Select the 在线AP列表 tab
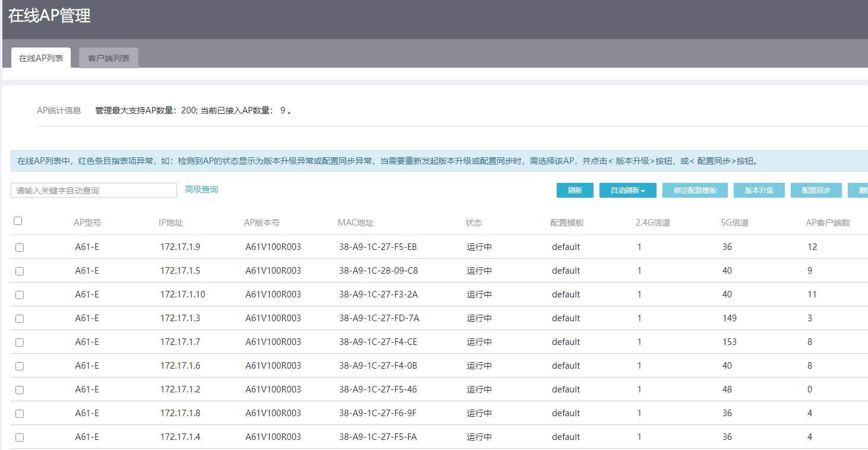Screen dimensions: 868x450 point(41,58)
